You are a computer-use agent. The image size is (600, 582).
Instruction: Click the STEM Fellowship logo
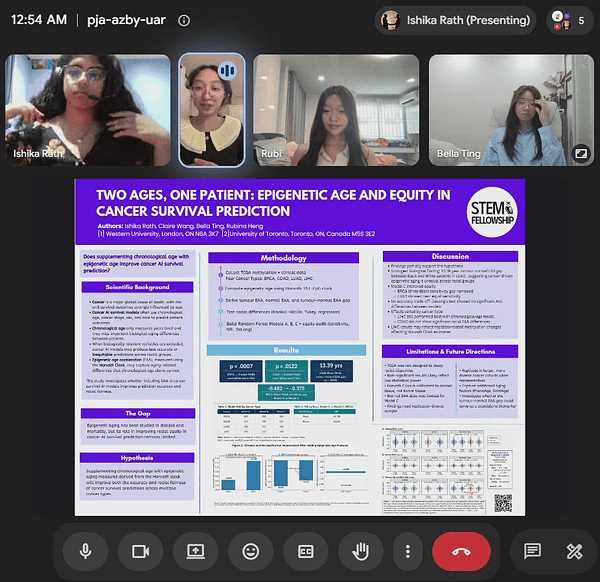[492, 212]
